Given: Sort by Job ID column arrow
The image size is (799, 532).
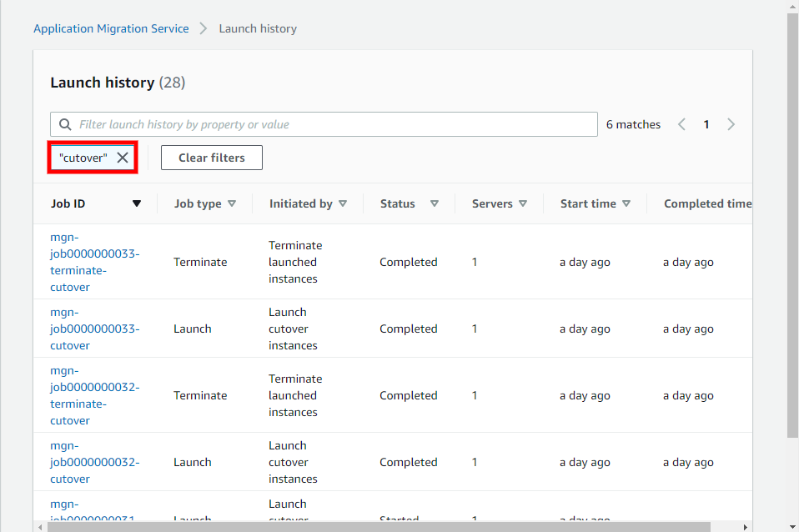Looking at the screenshot, I should pos(137,203).
